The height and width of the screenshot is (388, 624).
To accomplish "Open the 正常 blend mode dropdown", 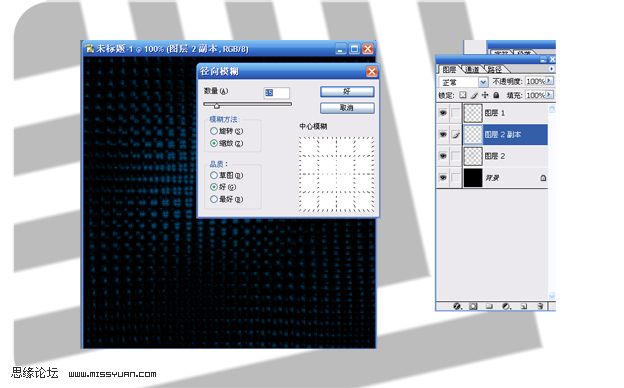I will point(483,82).
